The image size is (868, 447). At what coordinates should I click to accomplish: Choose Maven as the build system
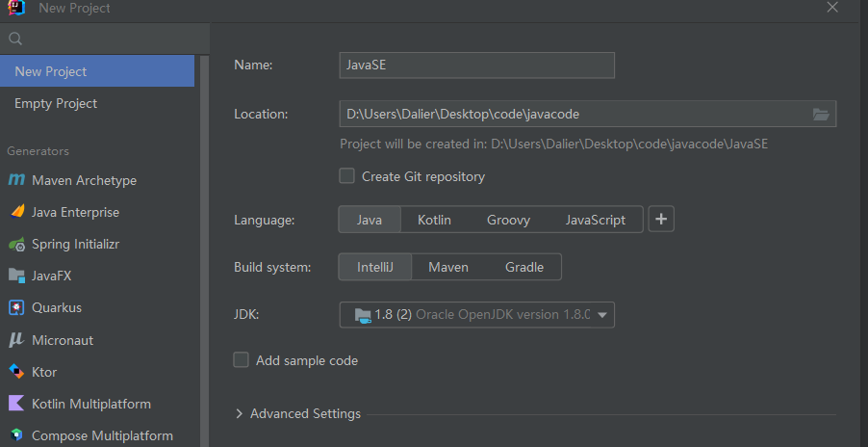coord(447,267)
